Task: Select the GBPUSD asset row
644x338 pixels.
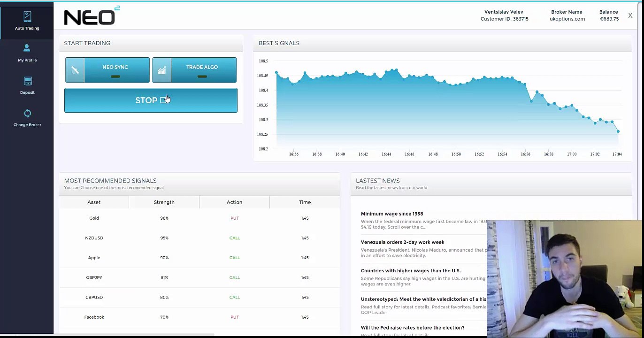Action: tap(199, 297)
